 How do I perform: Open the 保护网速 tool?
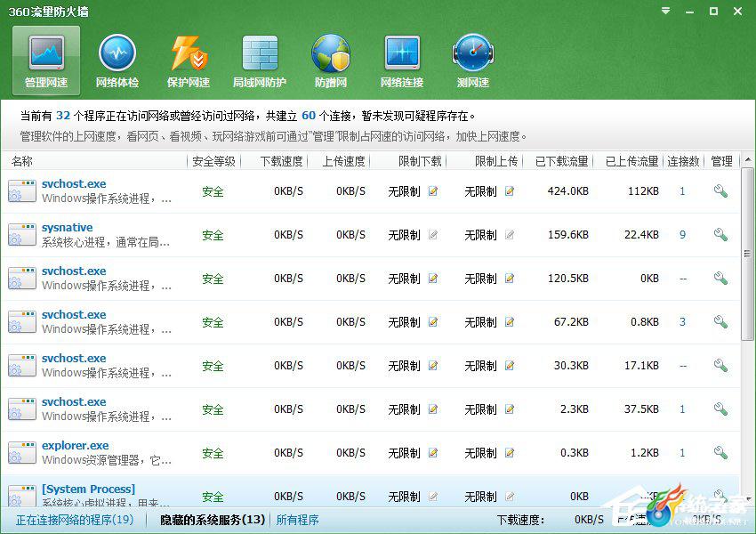click(189, 61)
